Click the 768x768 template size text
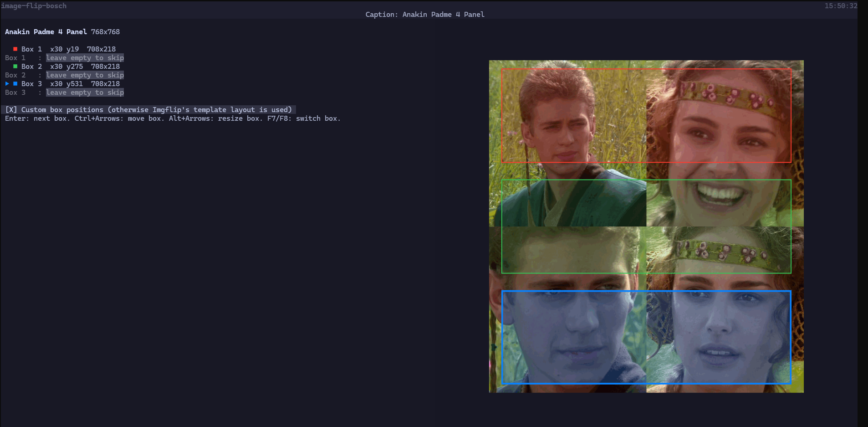 point(105,32)
